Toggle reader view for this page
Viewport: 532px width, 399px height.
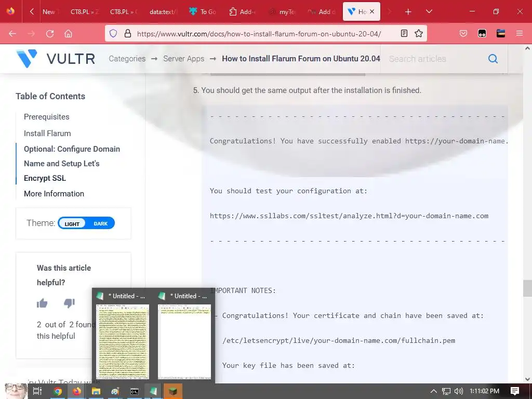[x=404, y=33]
